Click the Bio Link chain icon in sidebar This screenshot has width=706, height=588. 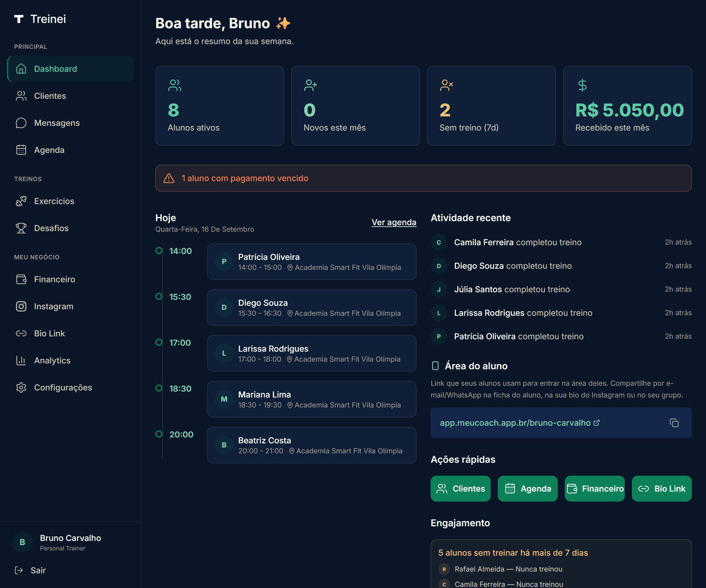(x=21, y=333)
